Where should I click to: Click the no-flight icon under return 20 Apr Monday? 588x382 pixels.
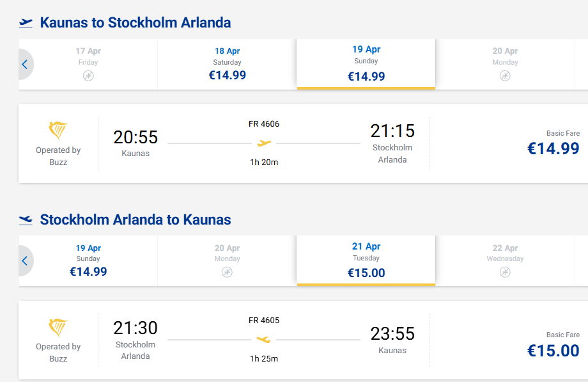(x=227, y=273)
